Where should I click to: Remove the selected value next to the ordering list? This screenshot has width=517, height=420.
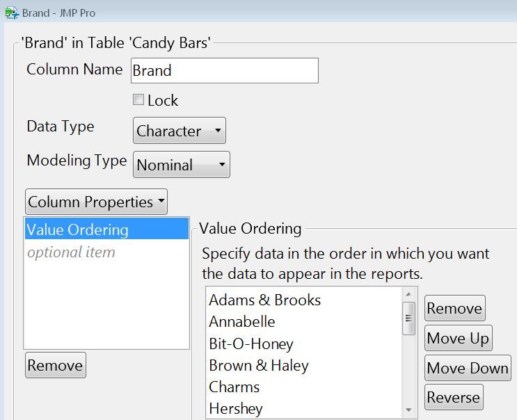(454, 308)
